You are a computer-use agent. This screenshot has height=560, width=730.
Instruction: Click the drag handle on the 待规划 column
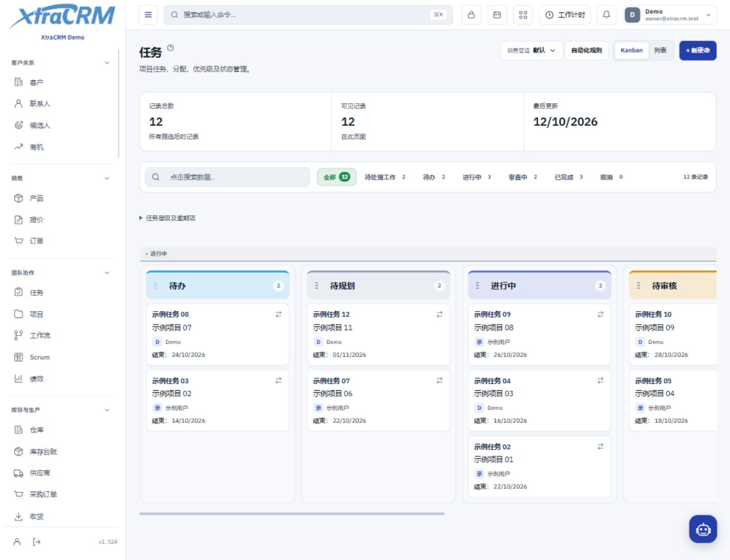(317, 285)
